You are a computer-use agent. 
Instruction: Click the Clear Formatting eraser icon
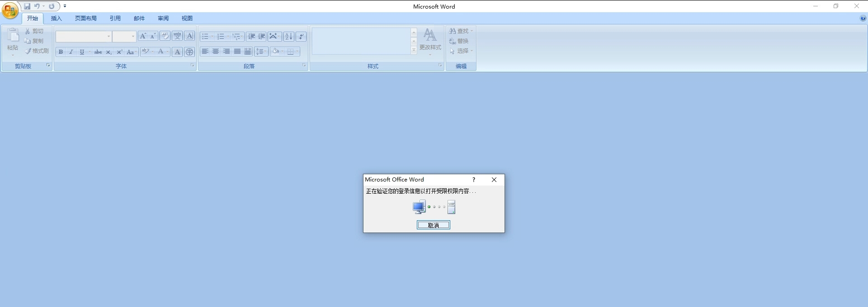click(x=165, y=36)
